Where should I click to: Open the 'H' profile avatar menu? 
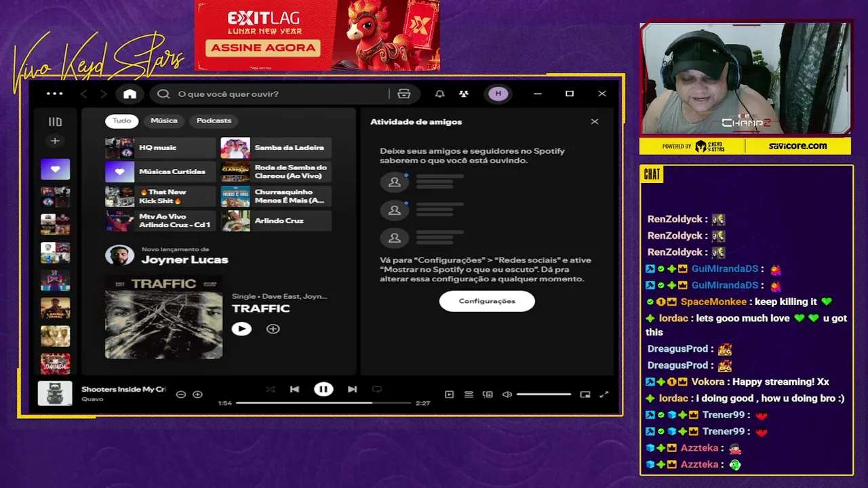498,94
